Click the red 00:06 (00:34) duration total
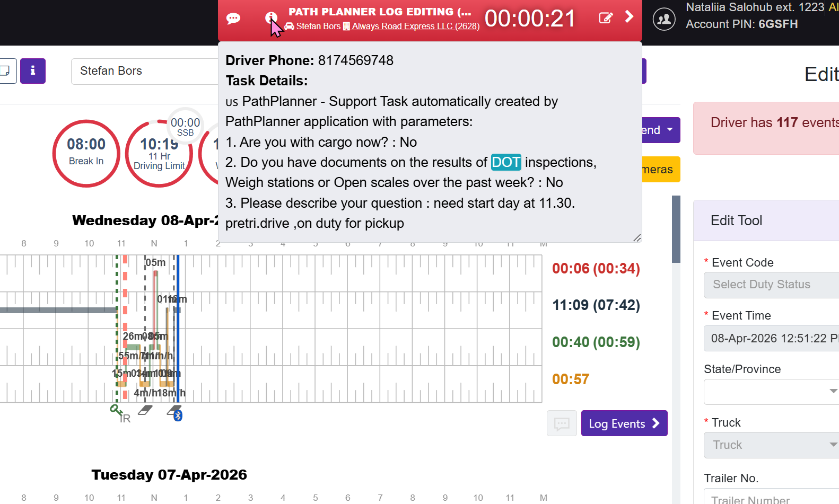 click(596, 269)
